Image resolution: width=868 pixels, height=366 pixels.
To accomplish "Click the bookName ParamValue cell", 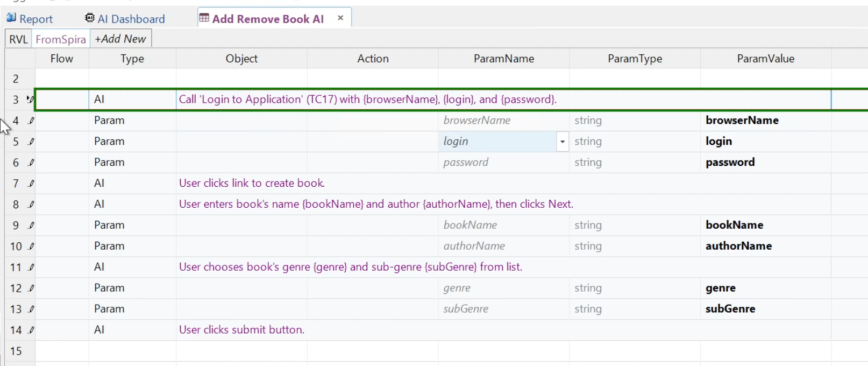I will coord(765,225).
